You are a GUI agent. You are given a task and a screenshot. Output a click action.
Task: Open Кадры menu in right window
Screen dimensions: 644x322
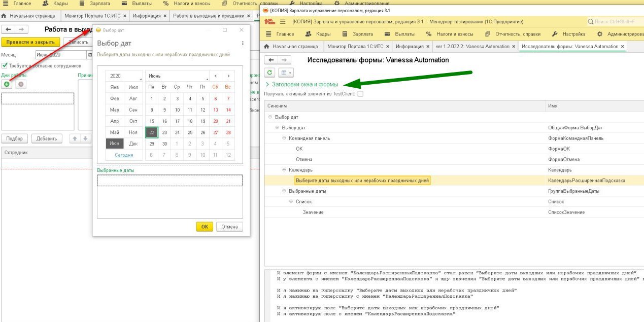[x=318, y=34]
